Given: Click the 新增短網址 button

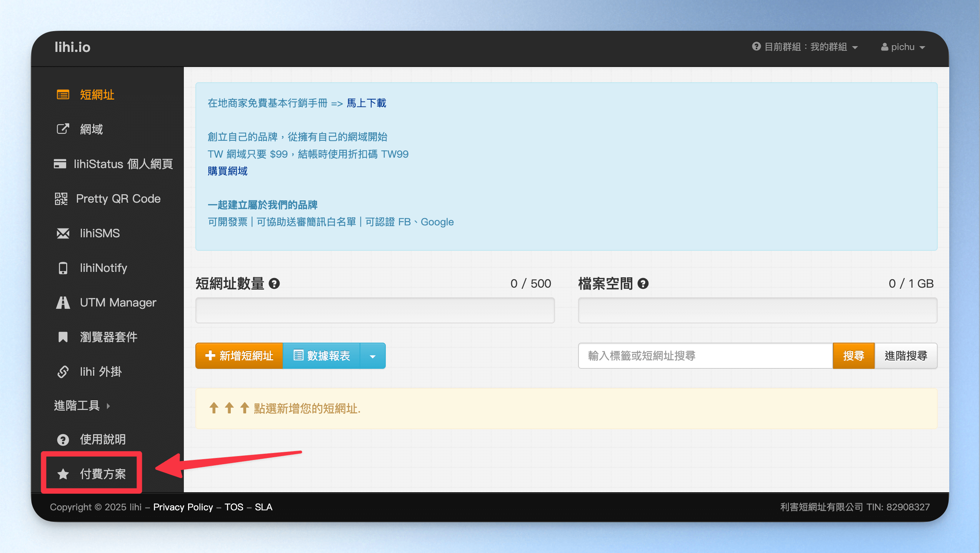Looking at the screenshot, I should click(x=239, y=356).
